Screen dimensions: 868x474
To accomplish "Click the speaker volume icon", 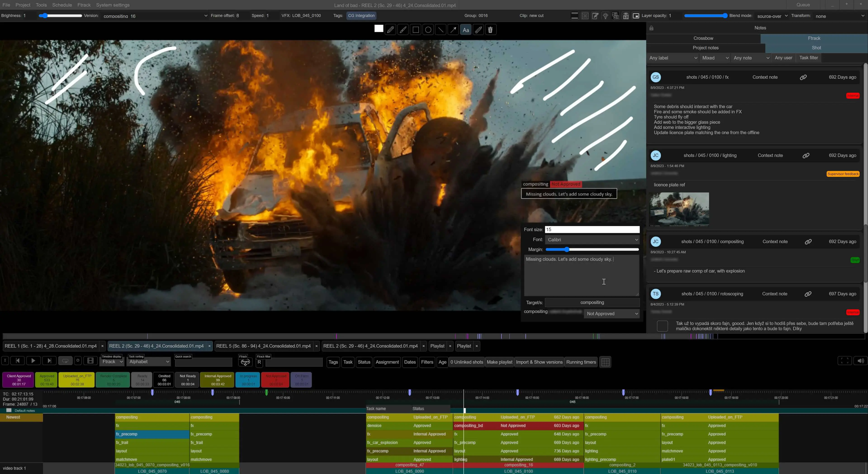I will click(860, 361).
